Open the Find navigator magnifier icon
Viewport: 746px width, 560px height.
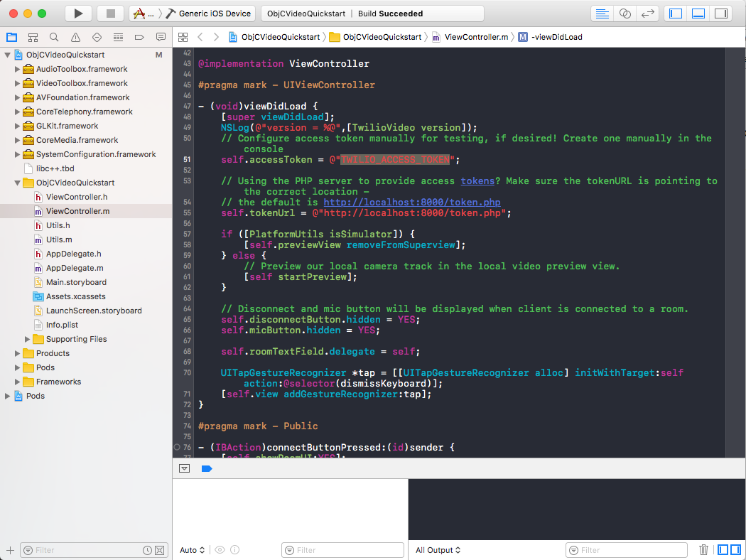[x=54, y=37]
